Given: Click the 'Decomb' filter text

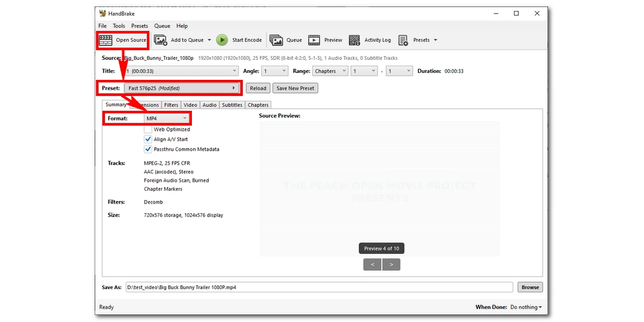Looking at the screenshot, I should click(x=154, y=202).
